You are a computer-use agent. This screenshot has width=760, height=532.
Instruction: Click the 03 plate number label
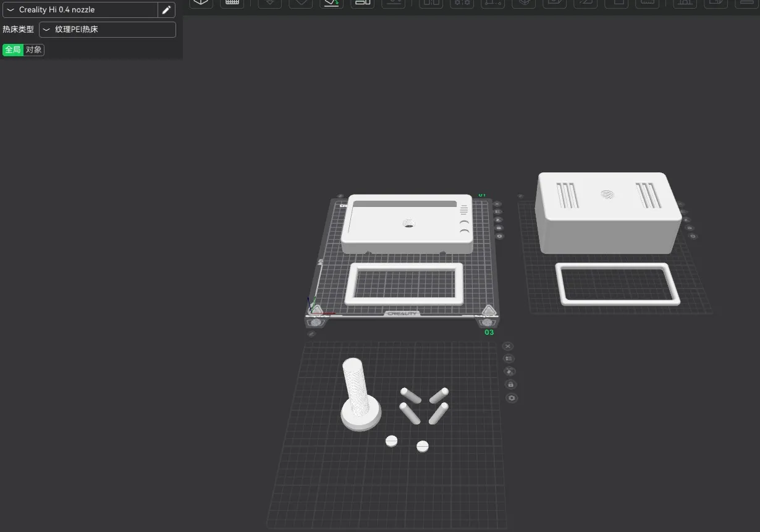[489, 332]
